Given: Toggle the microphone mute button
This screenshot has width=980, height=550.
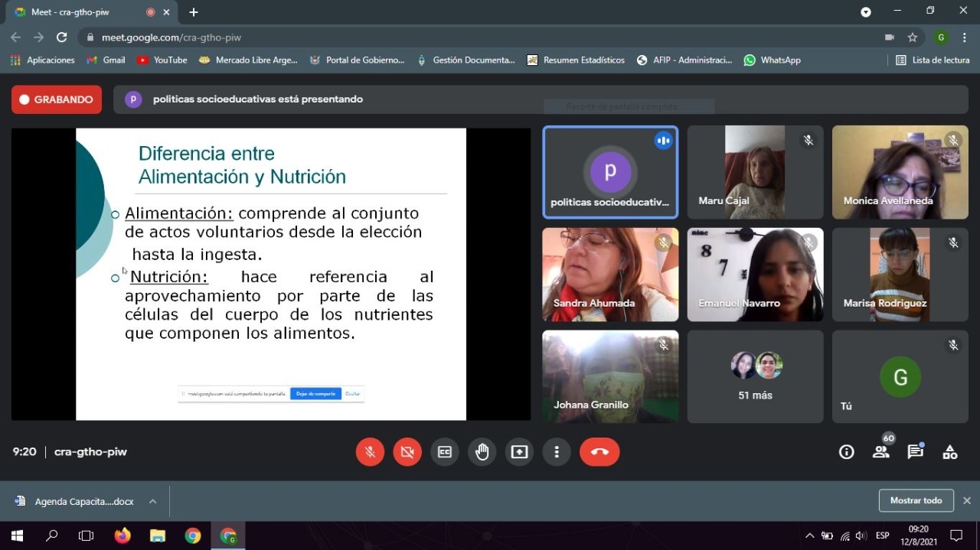Looking at the screenshot, I should [370, 452].
